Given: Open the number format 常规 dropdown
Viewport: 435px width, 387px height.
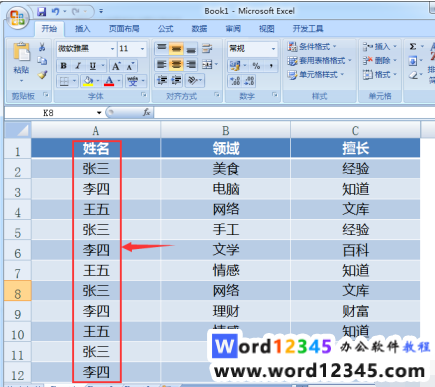Looking at the screenshot, I should click(273, 49).
